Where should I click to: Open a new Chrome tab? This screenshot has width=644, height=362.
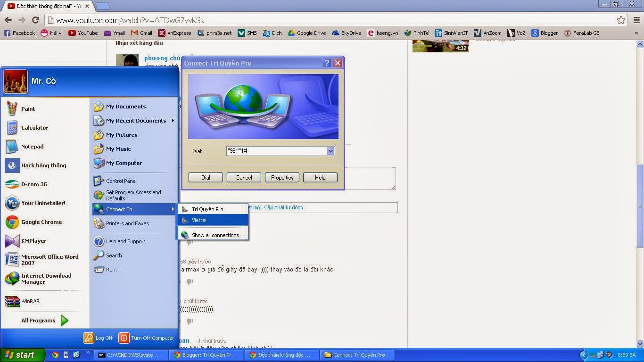point(103,6)
